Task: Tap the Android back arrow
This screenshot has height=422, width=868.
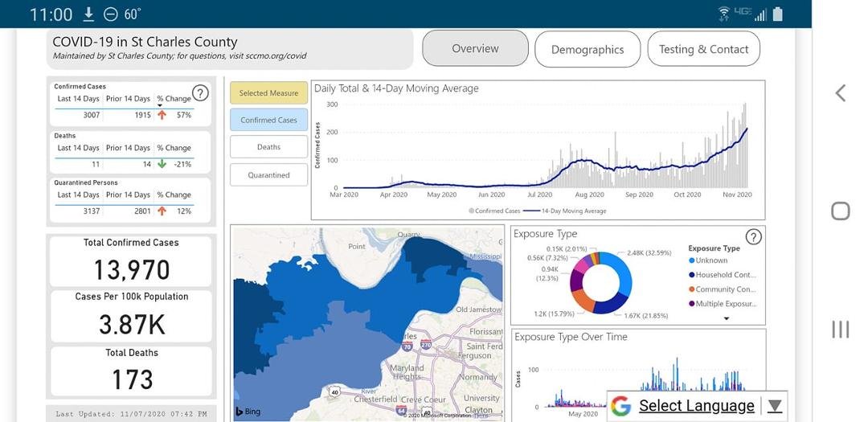Action: (841, 93)
